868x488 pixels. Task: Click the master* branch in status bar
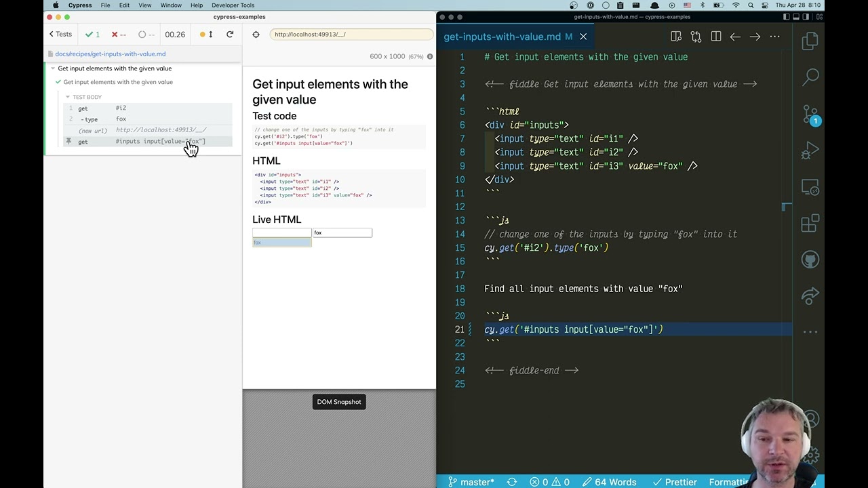pos(471,482)
